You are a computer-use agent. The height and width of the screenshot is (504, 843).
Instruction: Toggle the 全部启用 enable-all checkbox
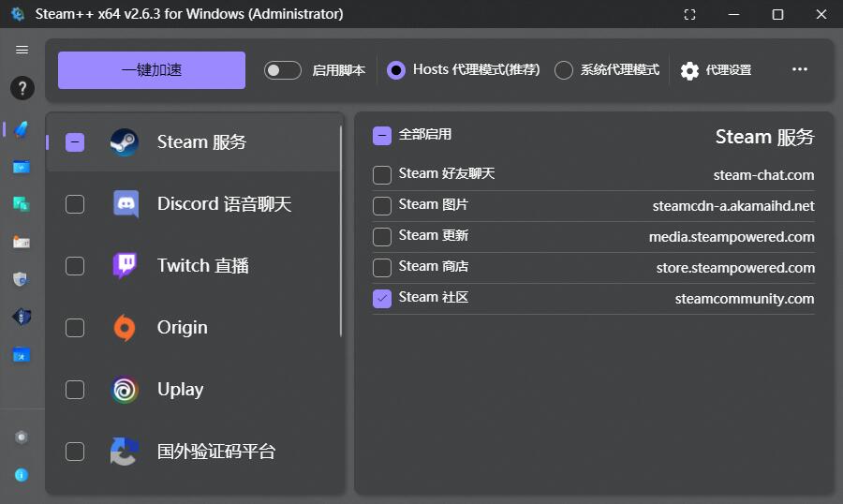click(382, 135)
